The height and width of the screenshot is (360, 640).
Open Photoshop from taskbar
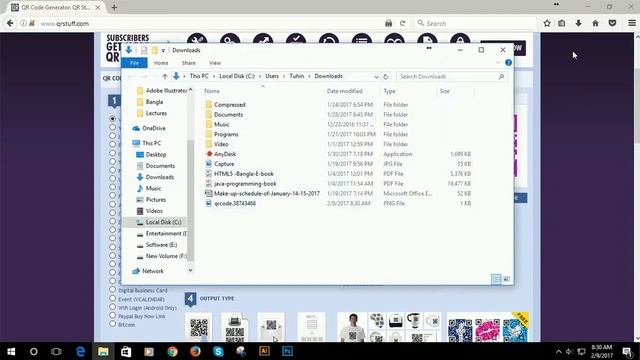click(x=287, y=351)
